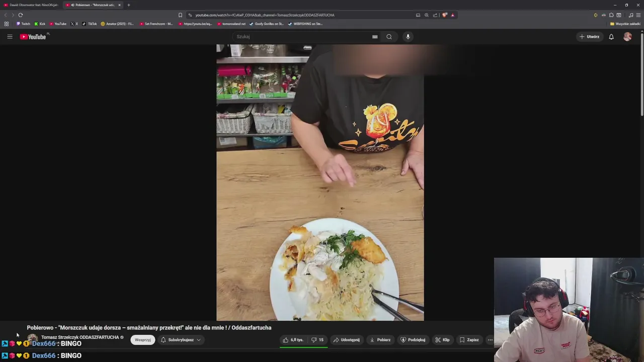Open the Goofy Gorillas on Steam bookmark
The width and height of the screenshot is (644, 362).
[267, 24]
